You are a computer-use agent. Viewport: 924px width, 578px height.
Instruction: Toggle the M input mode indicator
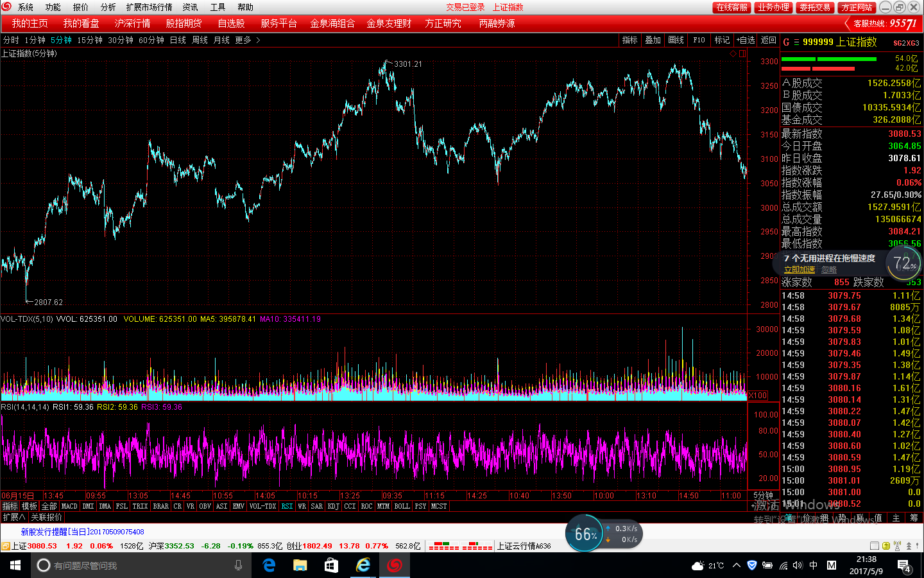coord(832,565)
